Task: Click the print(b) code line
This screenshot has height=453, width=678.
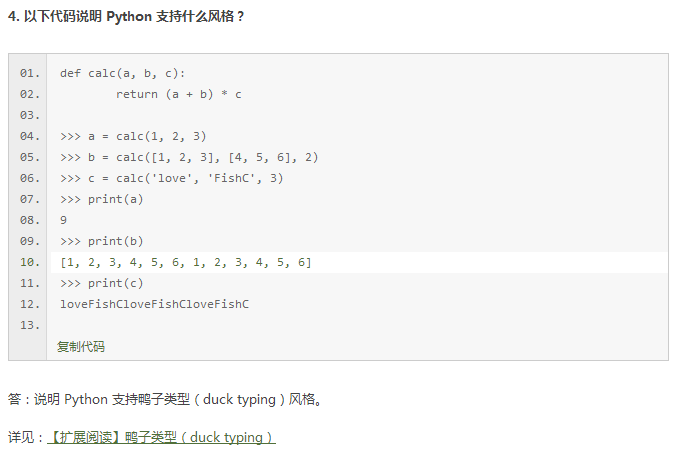Action: coord(102,241)
